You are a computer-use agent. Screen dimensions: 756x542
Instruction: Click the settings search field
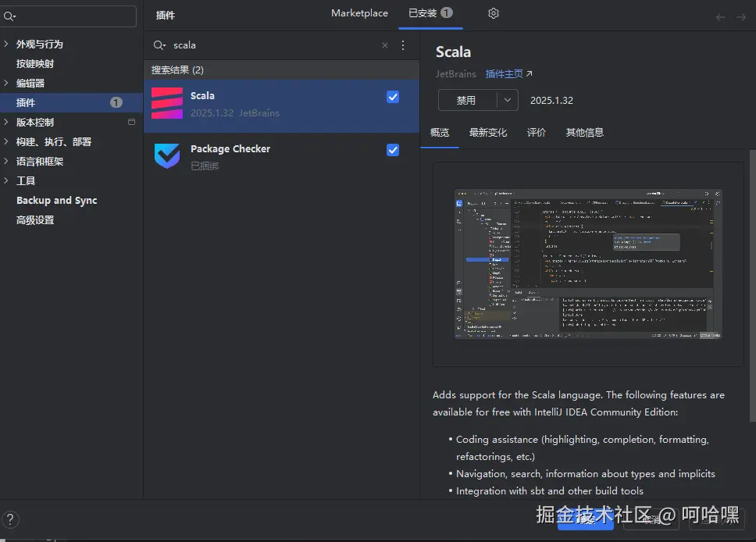click(69, 16)
